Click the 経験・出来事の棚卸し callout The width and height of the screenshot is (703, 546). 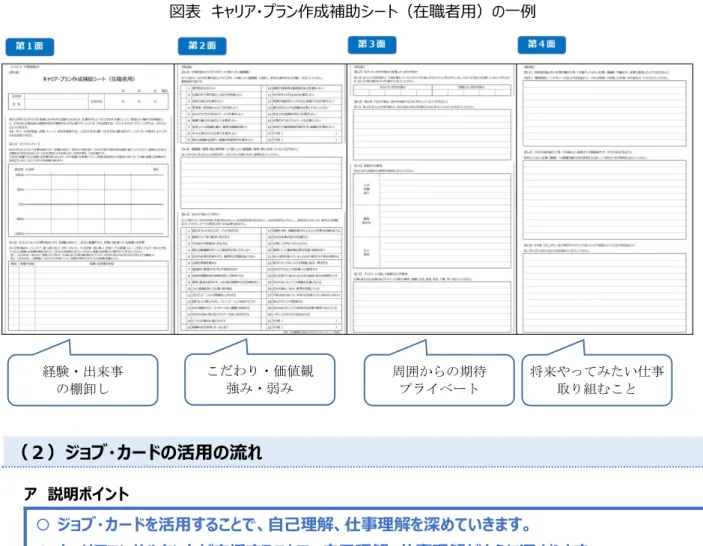[x=83, y=380]
